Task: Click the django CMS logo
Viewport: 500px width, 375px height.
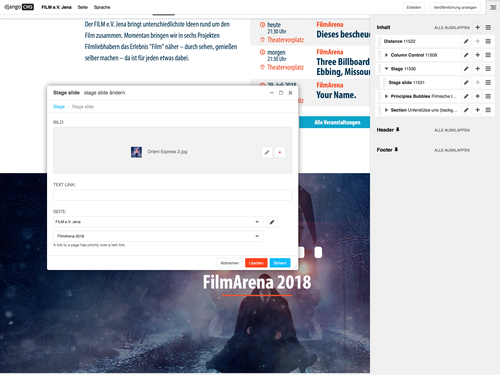Action: (19, 7)
